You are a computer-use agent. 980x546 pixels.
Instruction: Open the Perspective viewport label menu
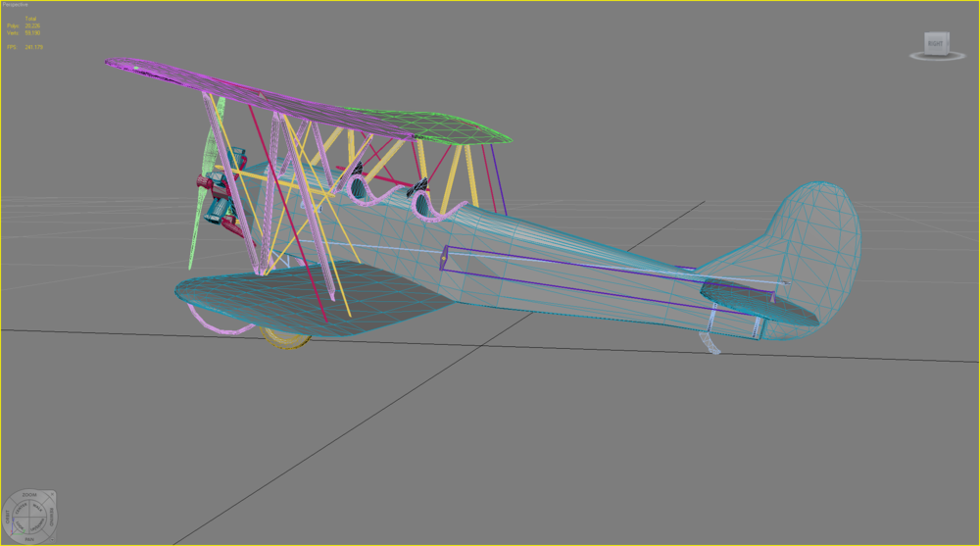tap(15, 4)
